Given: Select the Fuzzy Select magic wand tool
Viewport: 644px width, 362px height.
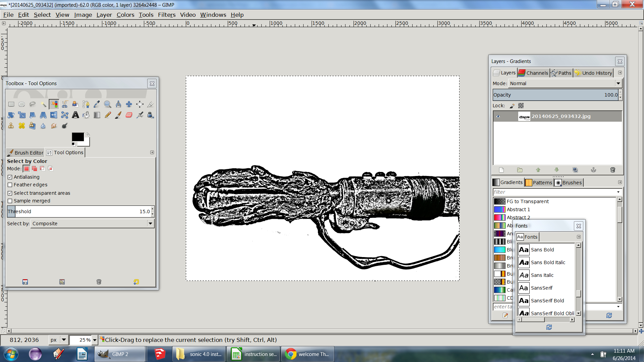Looking at the screenshot, I should [x=43, y=104].
